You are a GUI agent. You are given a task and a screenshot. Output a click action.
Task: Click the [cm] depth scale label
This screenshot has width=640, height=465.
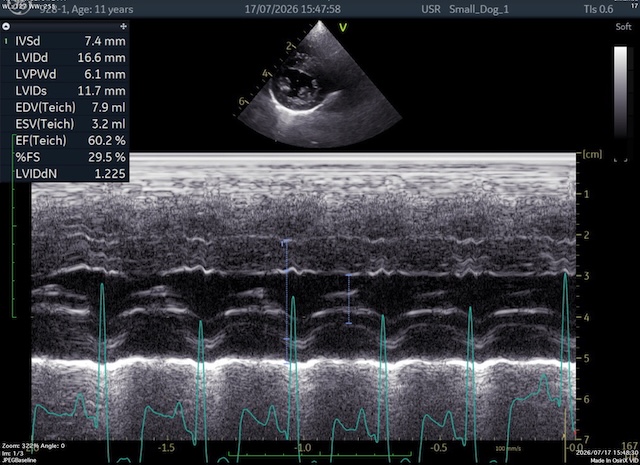[x=591, y=155]
